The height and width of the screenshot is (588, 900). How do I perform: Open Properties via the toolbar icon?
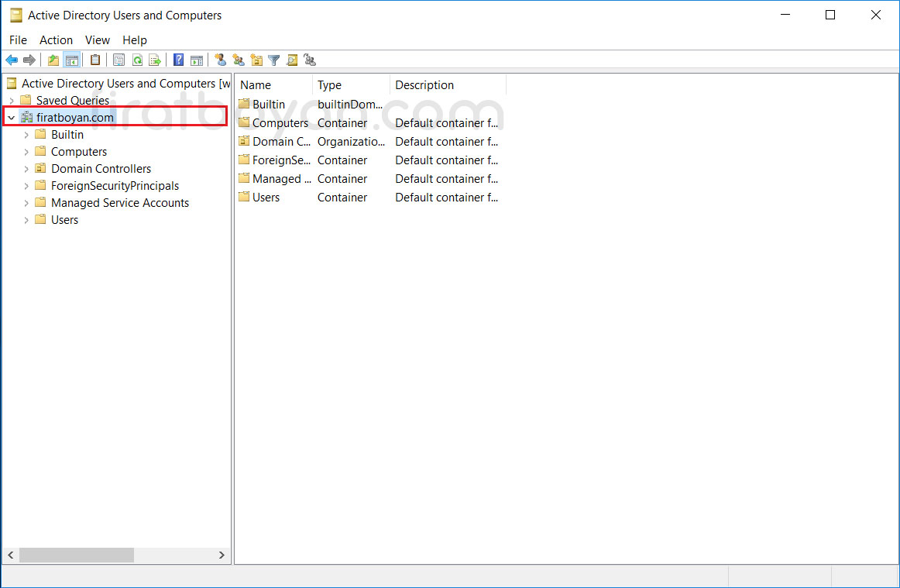119,60
